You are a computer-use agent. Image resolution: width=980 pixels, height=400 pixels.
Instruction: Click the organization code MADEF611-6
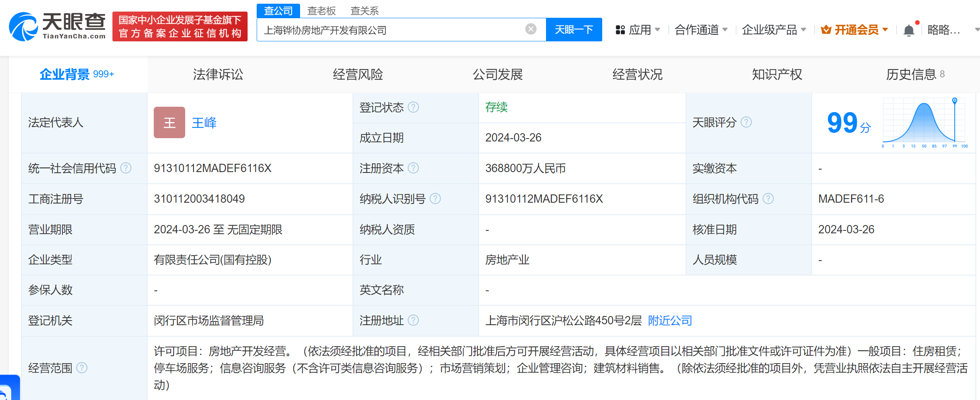click(851, 199)
